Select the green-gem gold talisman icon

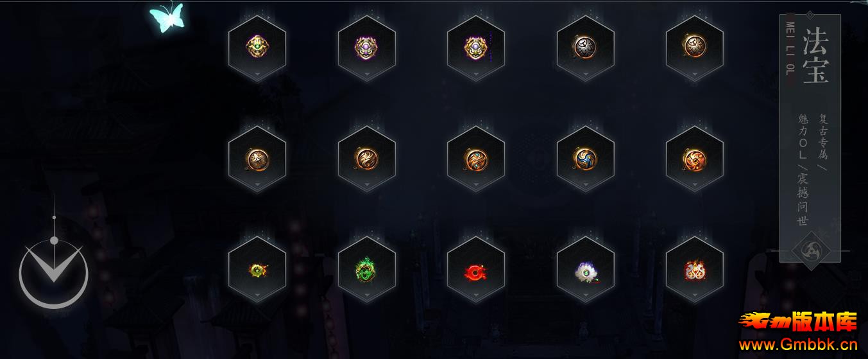point(257,46)
